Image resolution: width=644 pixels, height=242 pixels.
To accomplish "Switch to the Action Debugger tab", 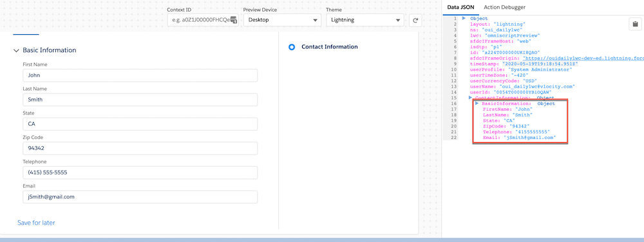I will [x=504, y=7].
